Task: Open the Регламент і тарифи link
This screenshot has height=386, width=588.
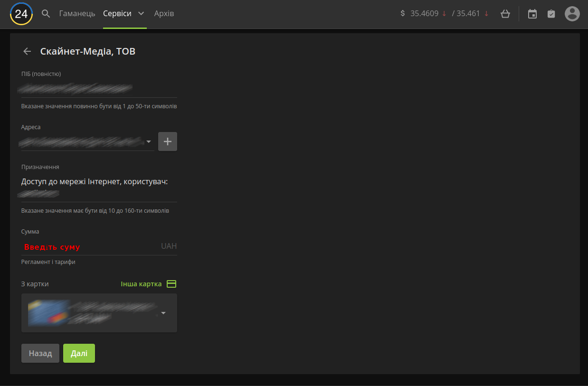Action: point(48,262)
